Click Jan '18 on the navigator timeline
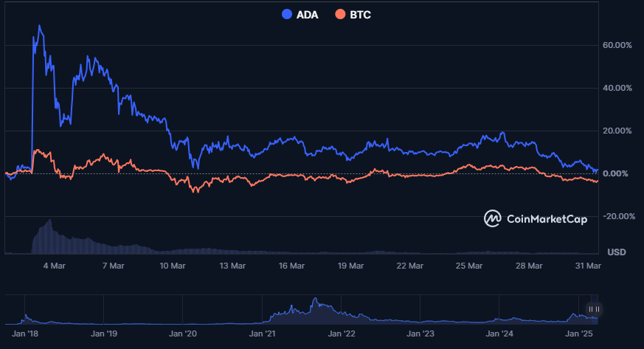Image resolution: width=644 pixels, height=349 pixels. tap(25, 334)
